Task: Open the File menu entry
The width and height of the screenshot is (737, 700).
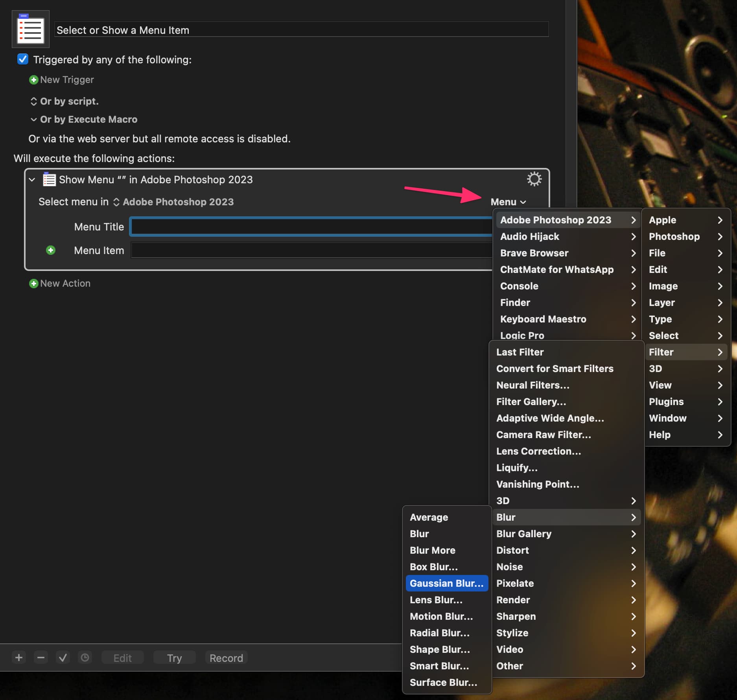Action: (686, 253)
